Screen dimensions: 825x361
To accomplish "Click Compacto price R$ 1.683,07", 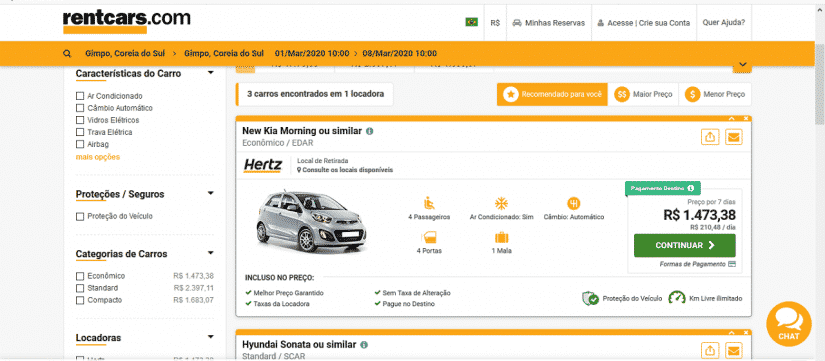I will [x=193, y=300].
